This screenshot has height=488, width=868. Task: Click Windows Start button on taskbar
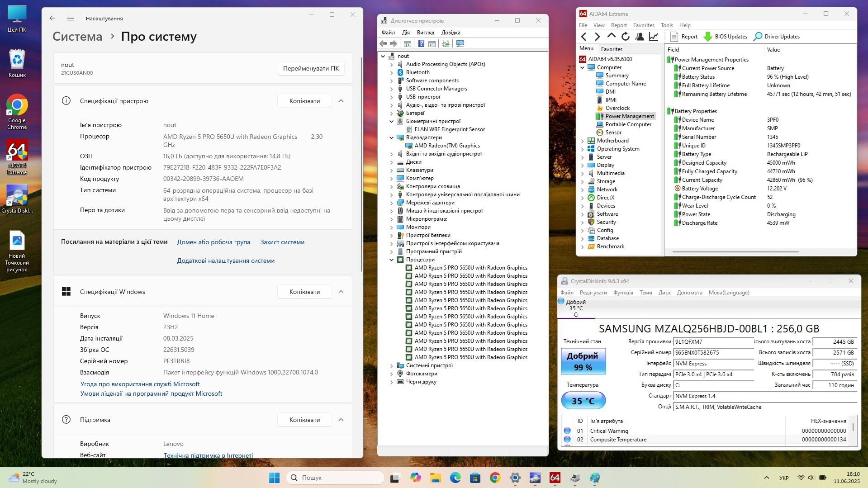[x=274, y=478]
